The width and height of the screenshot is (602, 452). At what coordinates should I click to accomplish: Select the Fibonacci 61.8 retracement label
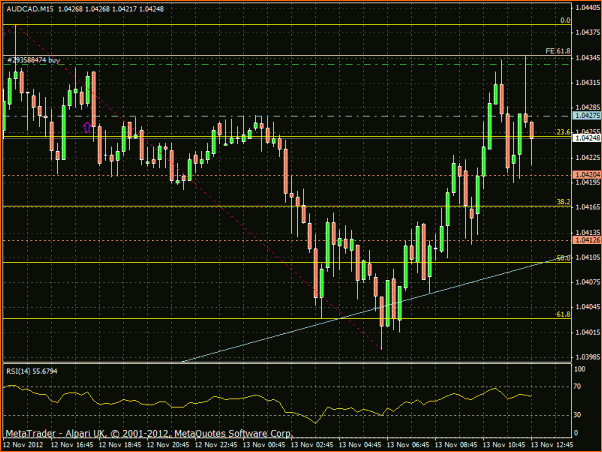[564, 314]
